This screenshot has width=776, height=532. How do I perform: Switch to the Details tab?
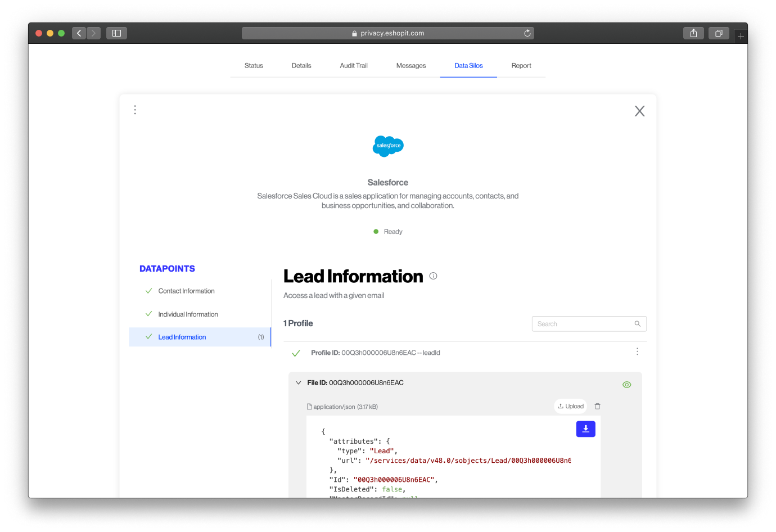click(x=301, y=66)
